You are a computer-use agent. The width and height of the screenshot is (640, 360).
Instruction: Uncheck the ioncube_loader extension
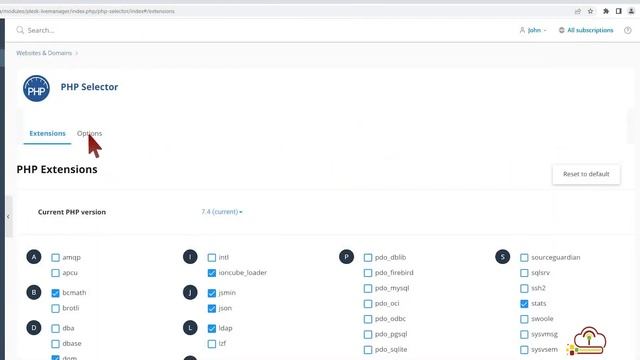tap(212, 273)
